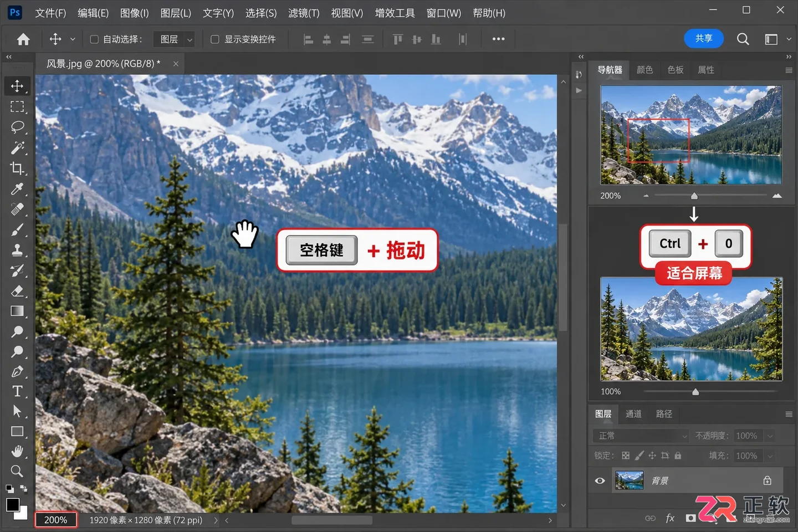The height and width of the screenshot is (532, 798).
Task: Select the Hand tool in the toolbox
Action: (17, 451)
